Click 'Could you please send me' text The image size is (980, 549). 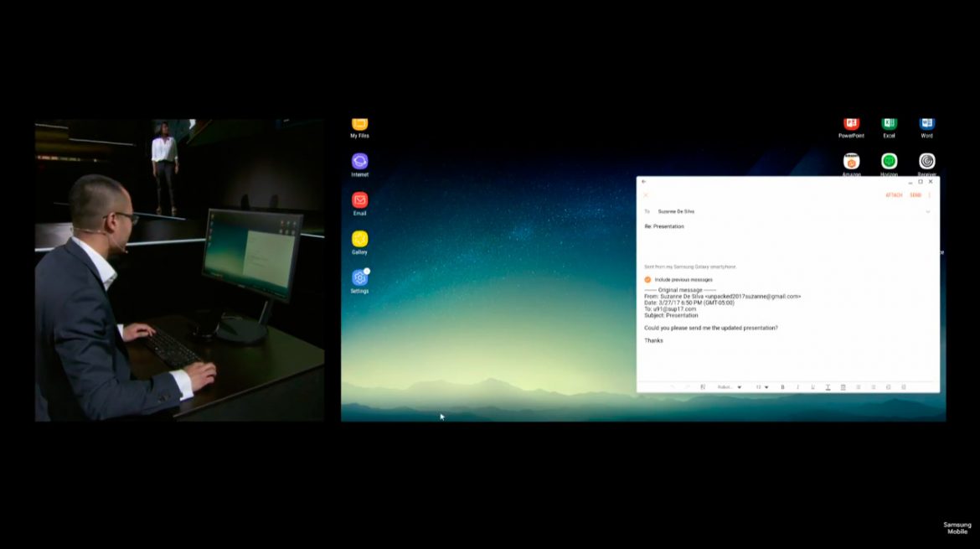[x=678, y=328]
